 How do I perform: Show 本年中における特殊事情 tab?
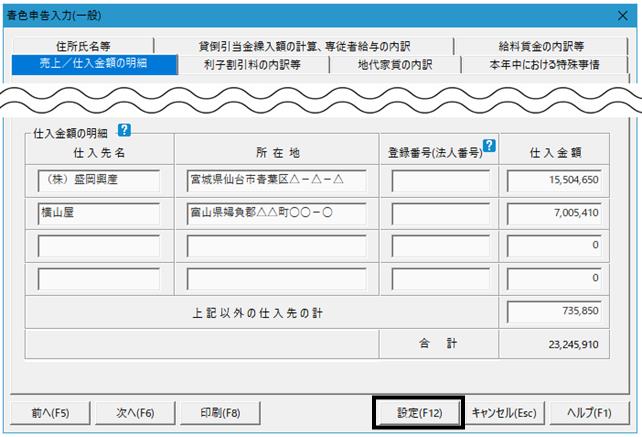point(544,65)
